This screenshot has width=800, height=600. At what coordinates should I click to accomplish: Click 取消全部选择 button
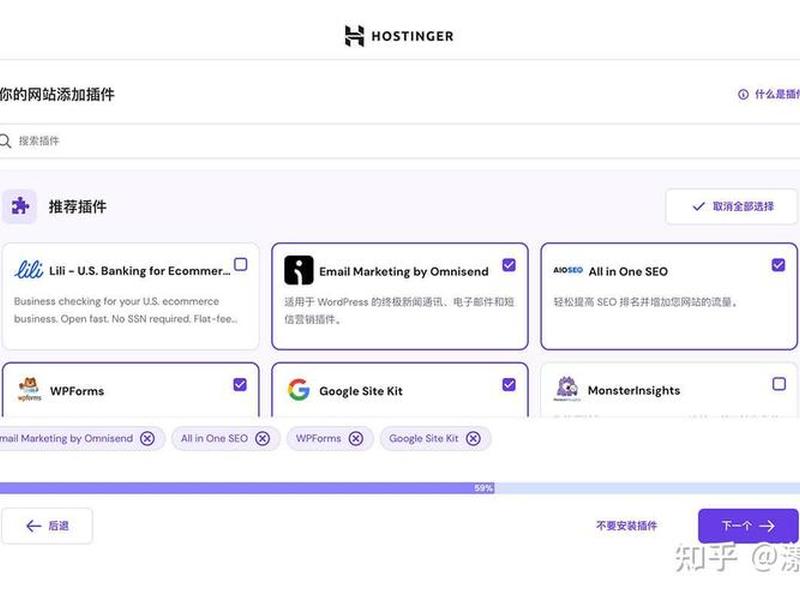(731, 207)
